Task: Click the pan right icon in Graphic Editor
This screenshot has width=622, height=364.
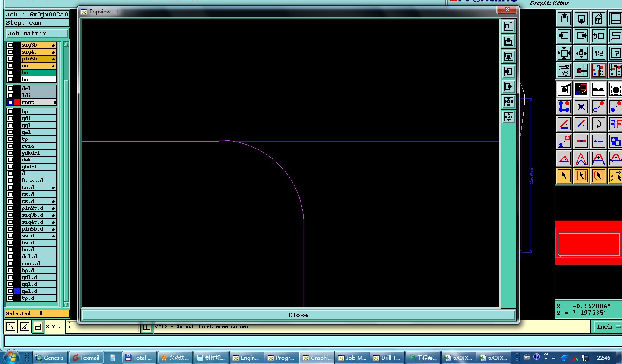Action: click(x=581, y=36)
